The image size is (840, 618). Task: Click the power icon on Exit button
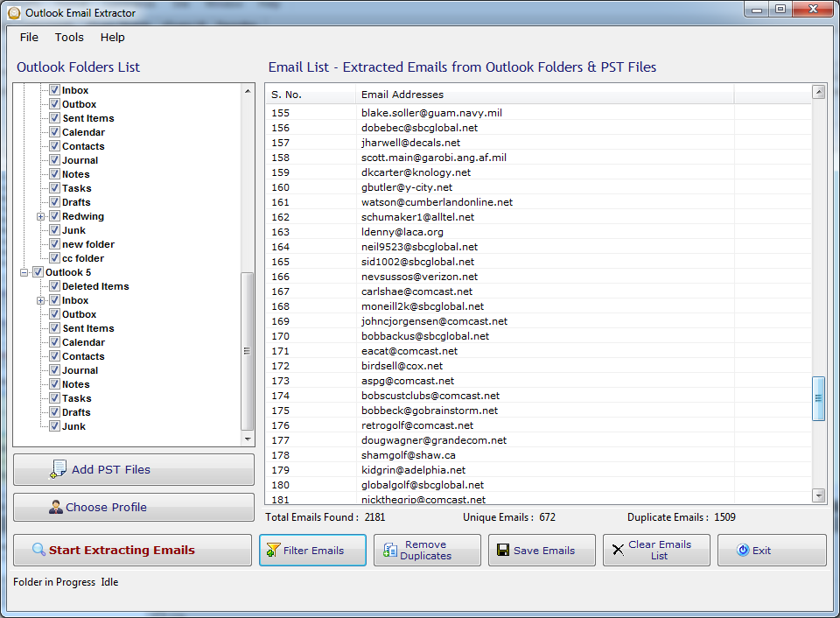[x=743, y=550]
